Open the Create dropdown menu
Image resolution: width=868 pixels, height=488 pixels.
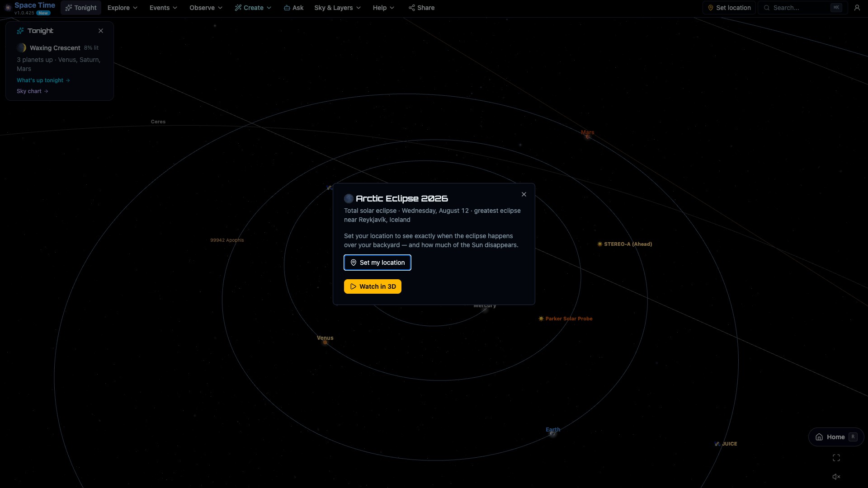point(253,8)
